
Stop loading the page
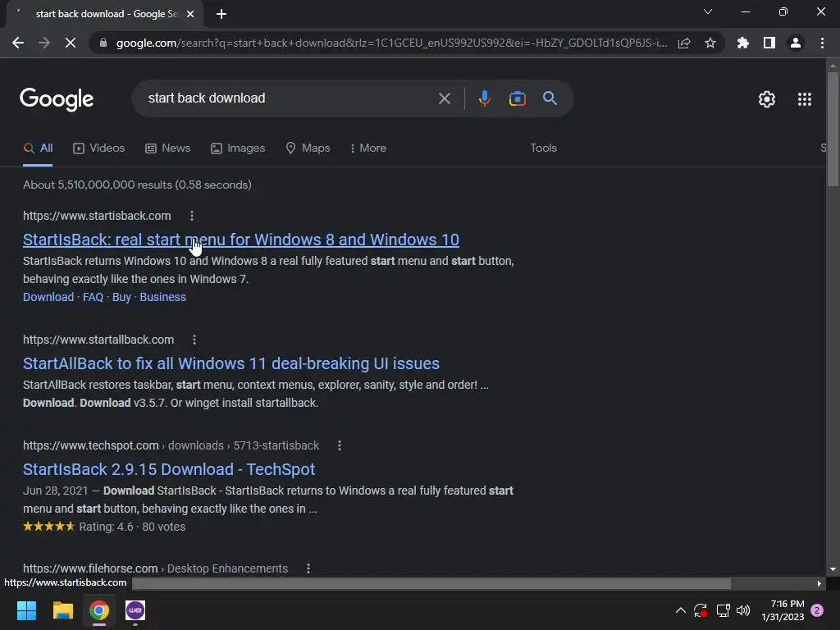(71, 43)
